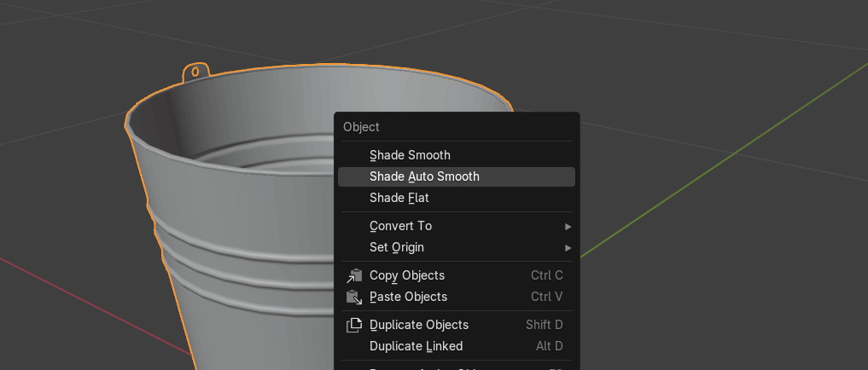Select Shade Auto Smooth option
This screenshot has height=370, width=868.
pyautogui.click(x=424, y=176)
